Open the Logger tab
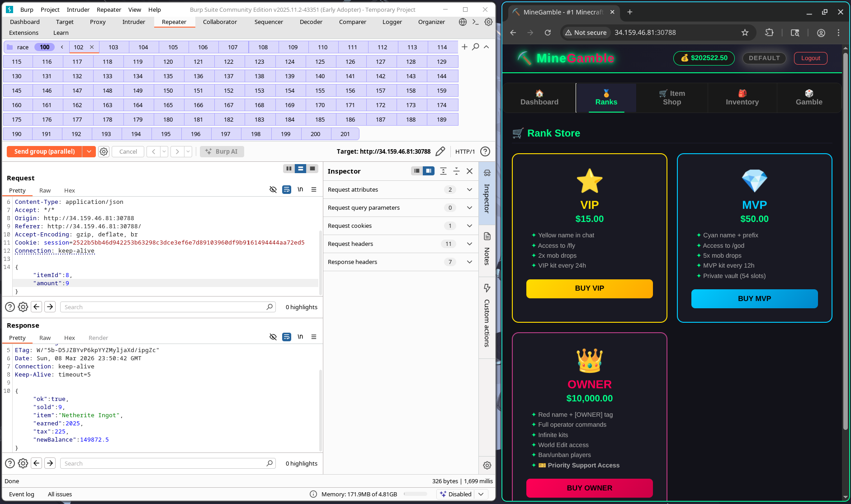The image size is (851, 504). pyautogui.click(x=392, y=22)
